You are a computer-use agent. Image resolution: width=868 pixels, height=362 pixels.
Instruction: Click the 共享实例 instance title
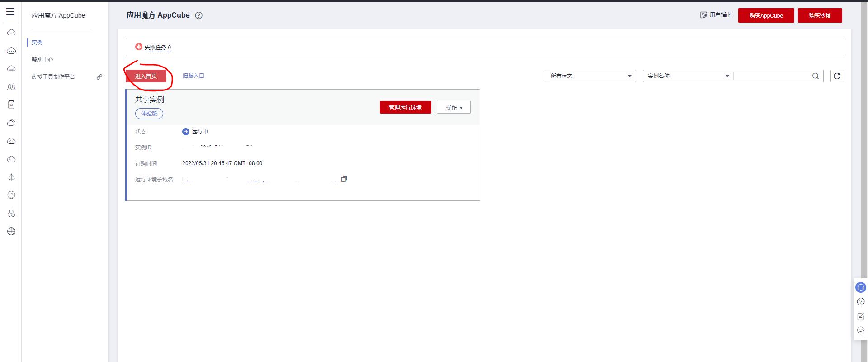point(150,100)
